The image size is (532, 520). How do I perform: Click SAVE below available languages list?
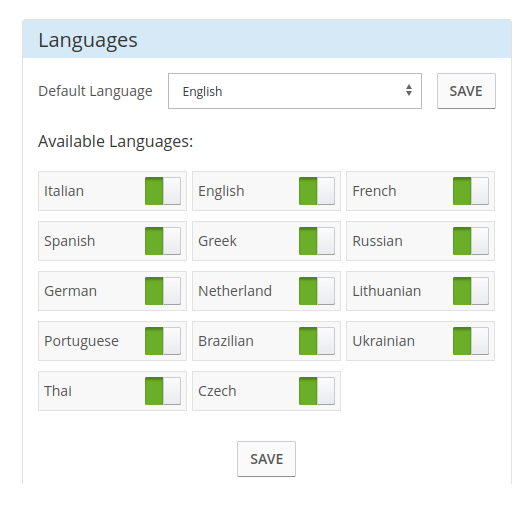pyautogui.click(x=266, y=459)
